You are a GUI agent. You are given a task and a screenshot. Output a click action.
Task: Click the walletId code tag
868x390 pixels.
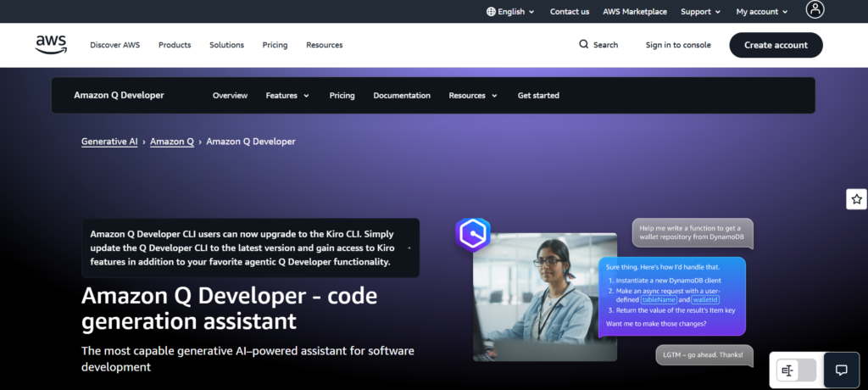(705, 299)
